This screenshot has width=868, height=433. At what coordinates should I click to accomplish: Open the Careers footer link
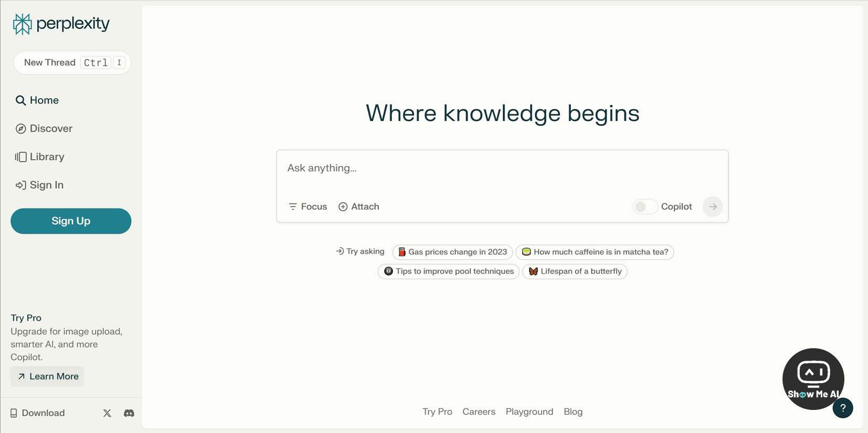[479, 412]
